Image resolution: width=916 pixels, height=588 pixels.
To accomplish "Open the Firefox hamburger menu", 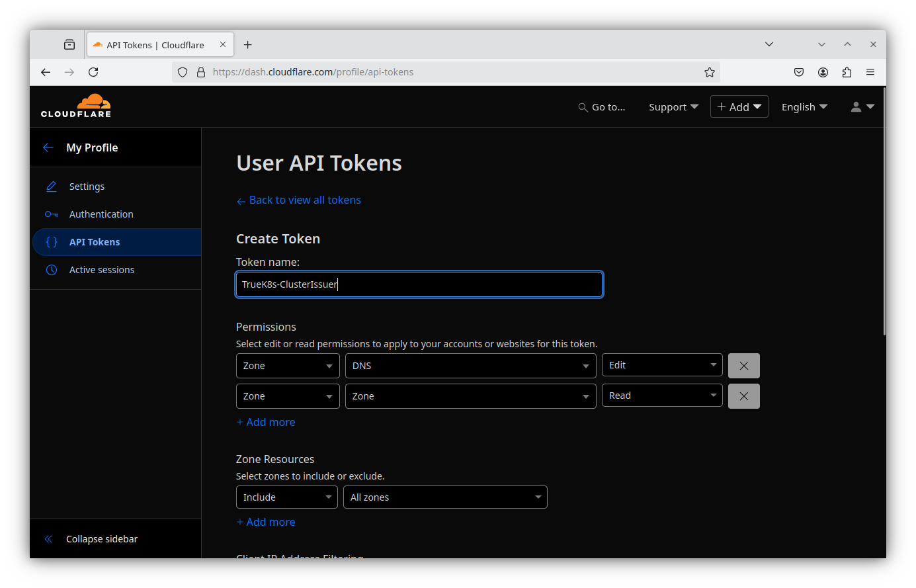I will click(x=870, y=72).
